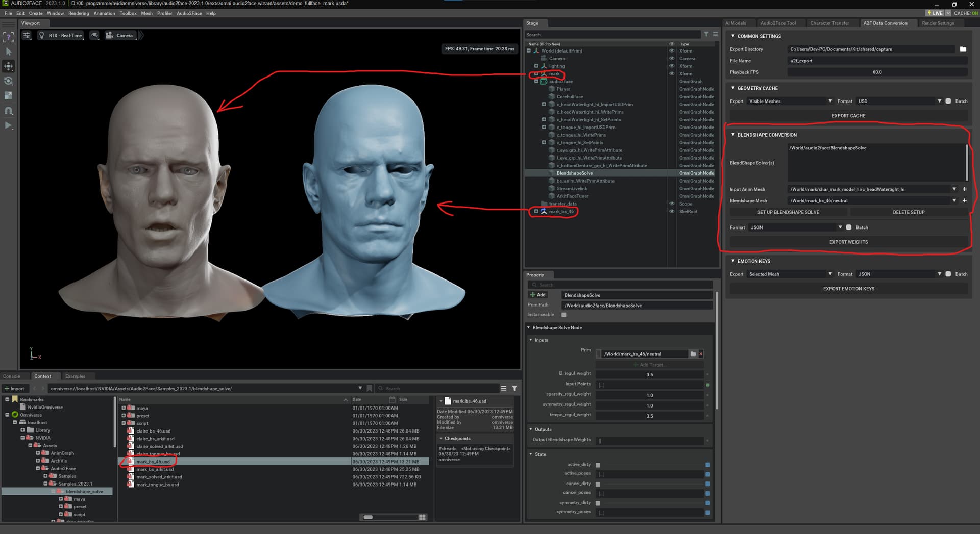
Task: Enable Batch for Geometry Cache export
Action: point(948,101)
